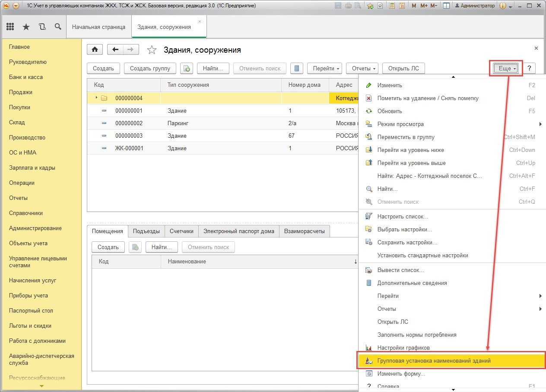Open the Перейти dropdown button

(x=324, y=68)
